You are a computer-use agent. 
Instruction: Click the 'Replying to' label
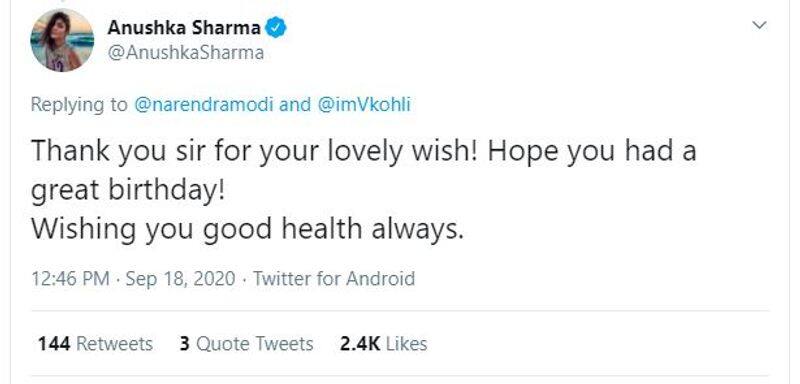(79, 105)
